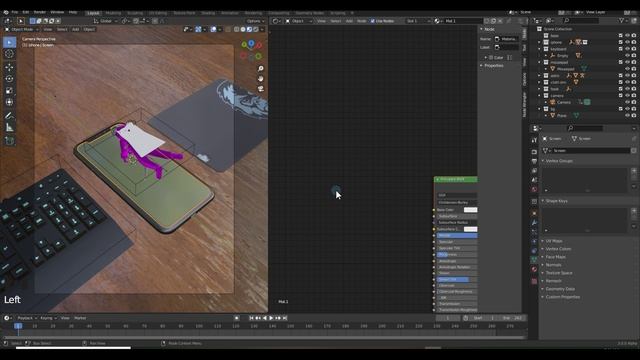Switch to the Layout workspace tab

point(93,13)
